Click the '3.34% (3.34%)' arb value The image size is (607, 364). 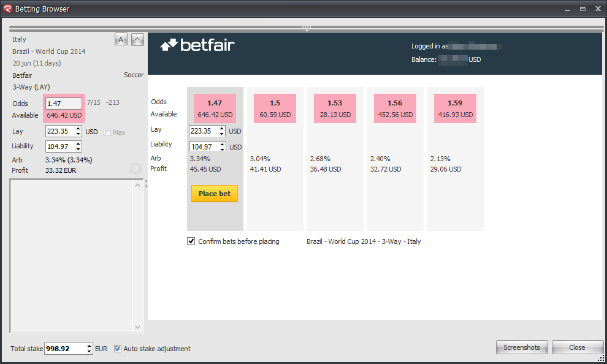tap(69, 160)
